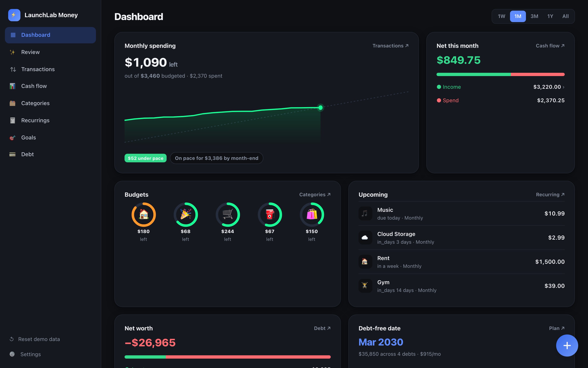The image size is (588, 368).
Task: Click the Categories box icon
Action: (12, 103)
